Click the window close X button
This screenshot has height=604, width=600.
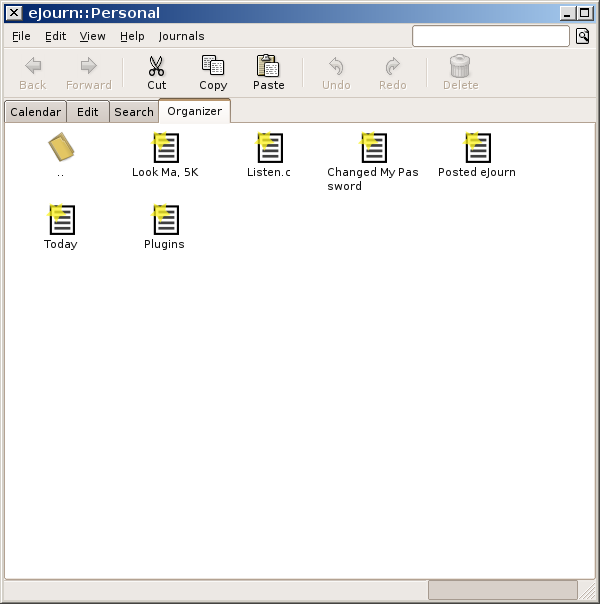click(x=14, y=13)
